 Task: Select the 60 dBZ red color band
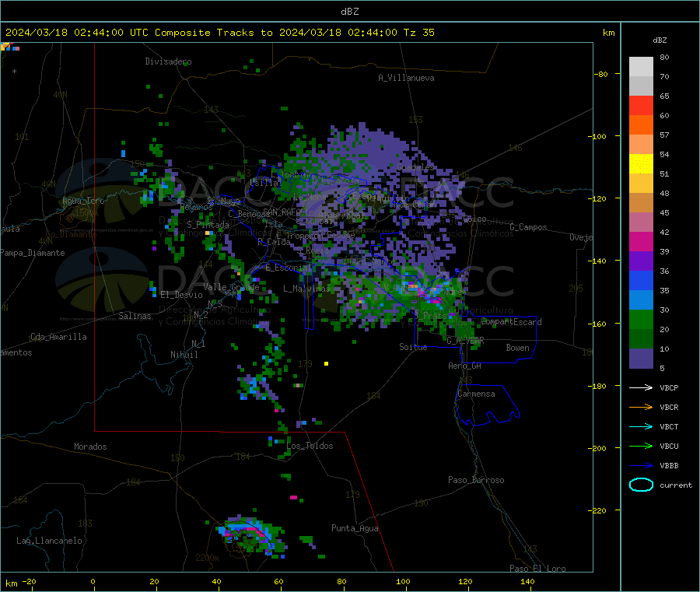point(641,105)
